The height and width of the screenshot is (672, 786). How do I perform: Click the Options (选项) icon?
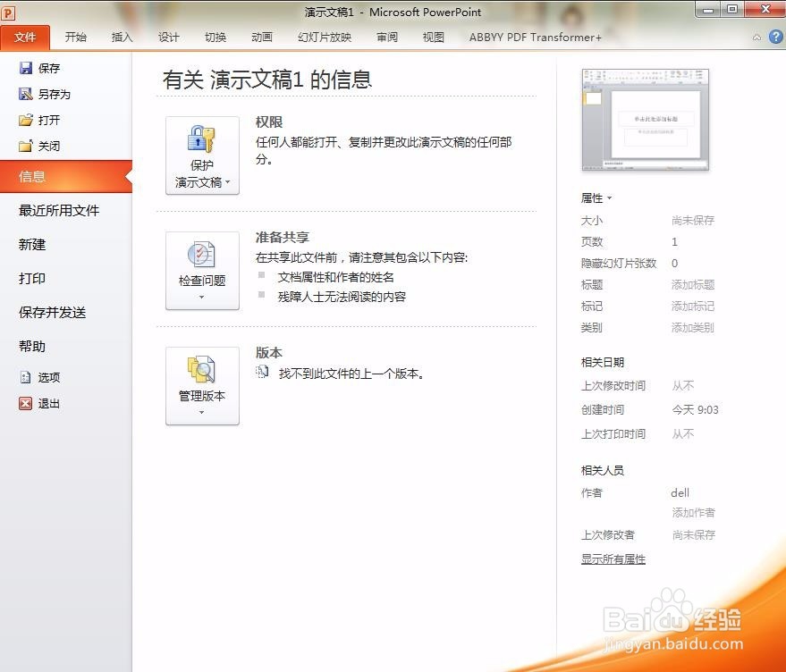(26, 377)
